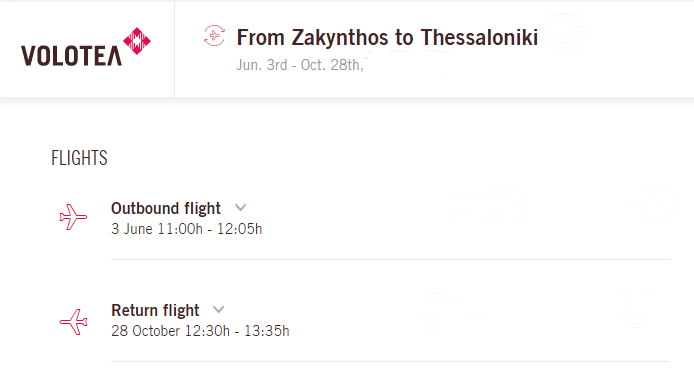Screen dimensions: 694x379
Task: Click the outbound departing airplane icon
Action: pos(73,217)
